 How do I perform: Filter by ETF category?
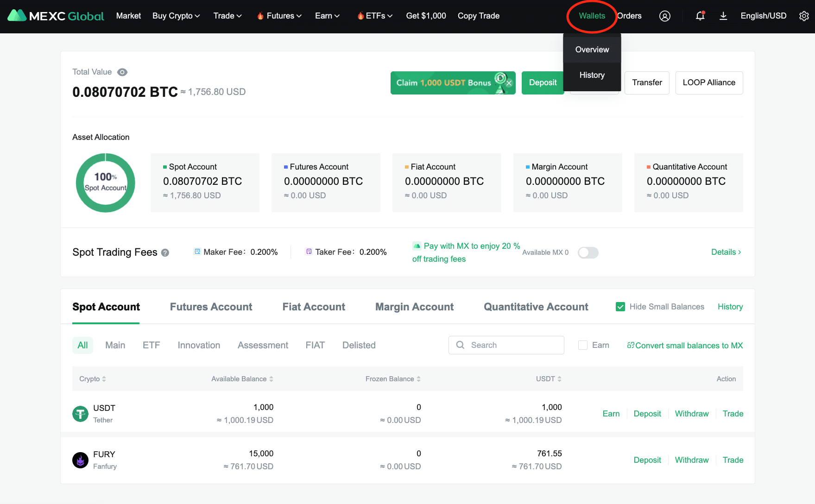[x=151, y=345]
